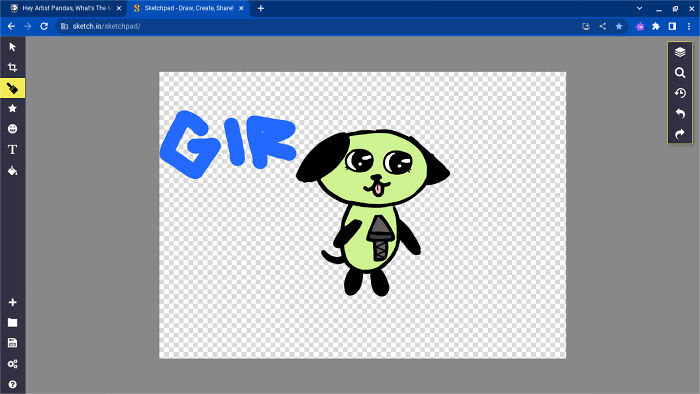The width and height of the screenshot is (700, 394).
Task: Open the star Shapes tool
Action: coord(12,108)
